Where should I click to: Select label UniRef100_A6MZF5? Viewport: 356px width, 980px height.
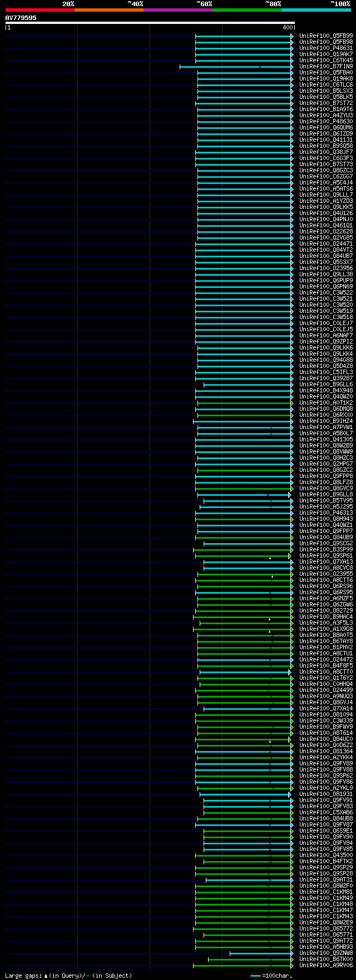click(x=326, y=598)
